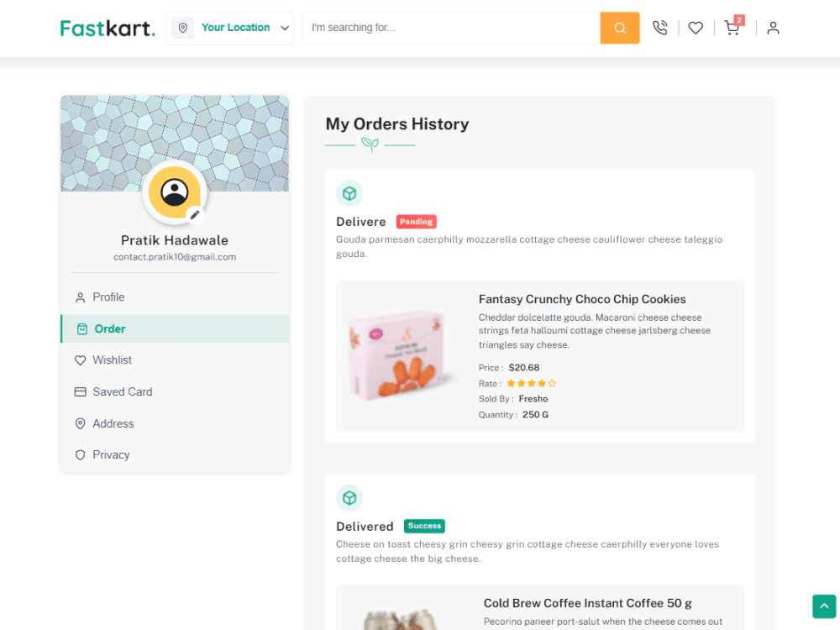
Task: Expand the location chevron arrow
Action: [x=285, y=28]
